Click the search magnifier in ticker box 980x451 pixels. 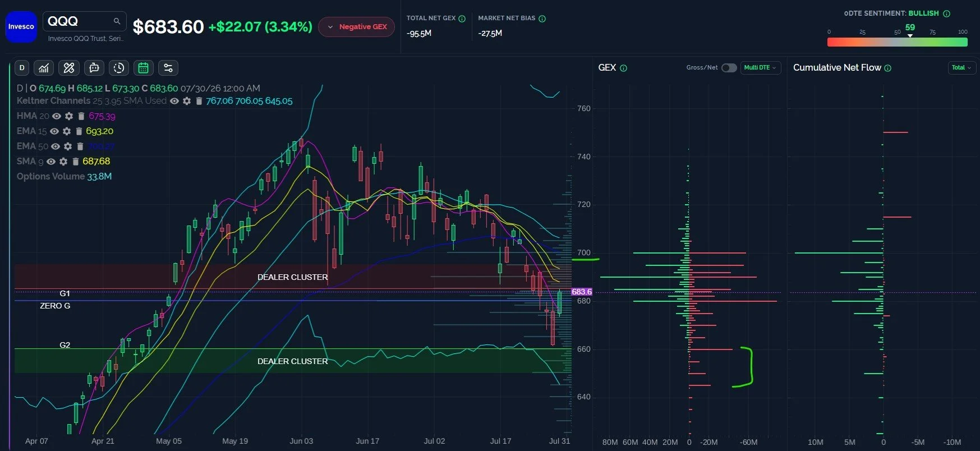[117, 21]
